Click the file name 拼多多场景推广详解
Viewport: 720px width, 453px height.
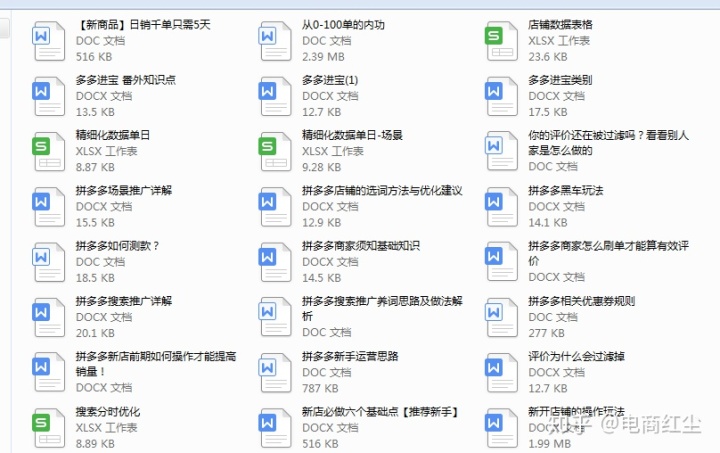click(x=124, y=190)
